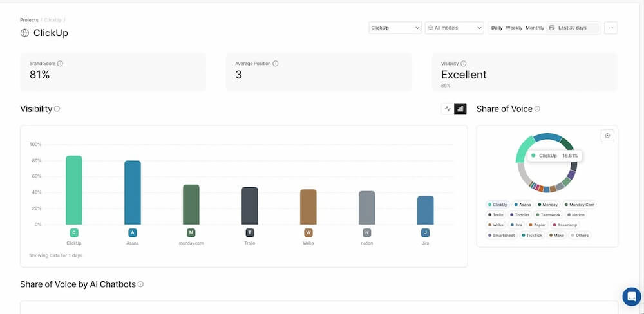The width and height of the screenshot is (644, 314).
Task: Click the Jira J badge under chart
Action: pos(426,233)
